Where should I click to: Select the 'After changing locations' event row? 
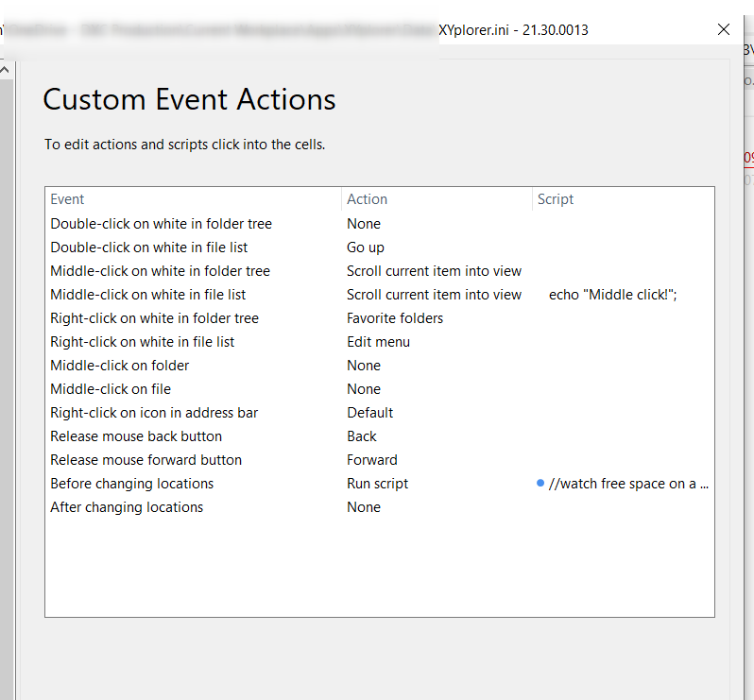pyautogui.click(x=127, y=507)
